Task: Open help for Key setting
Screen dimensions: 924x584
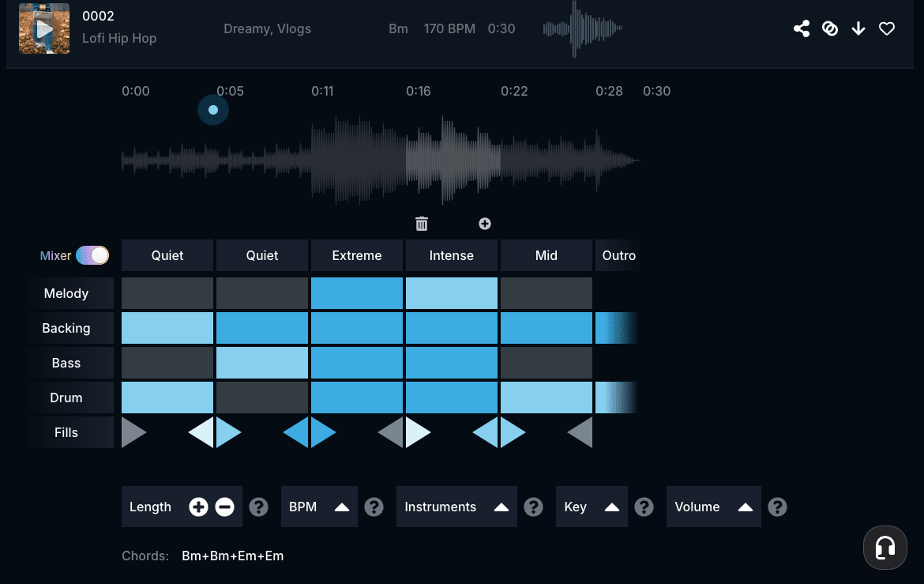Action: [x=644, y=507]
